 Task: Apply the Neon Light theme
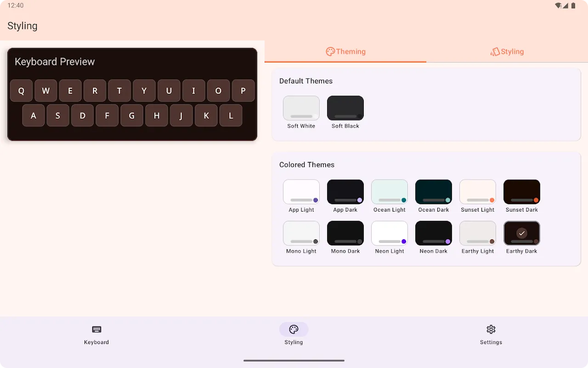[x=390, y=233]
